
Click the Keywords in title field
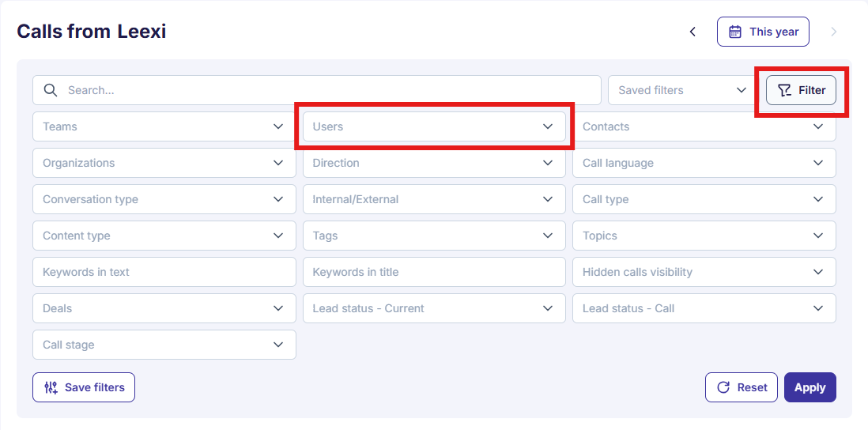435,272
